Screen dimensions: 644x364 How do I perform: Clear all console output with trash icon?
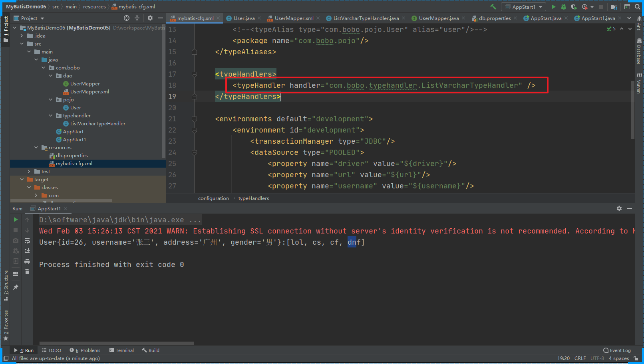[x=27, y=272]
